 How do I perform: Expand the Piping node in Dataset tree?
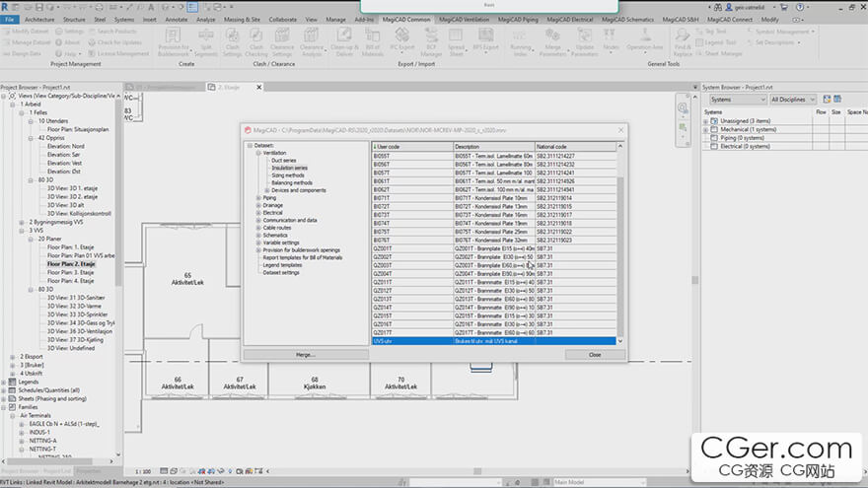click(258, 197)
